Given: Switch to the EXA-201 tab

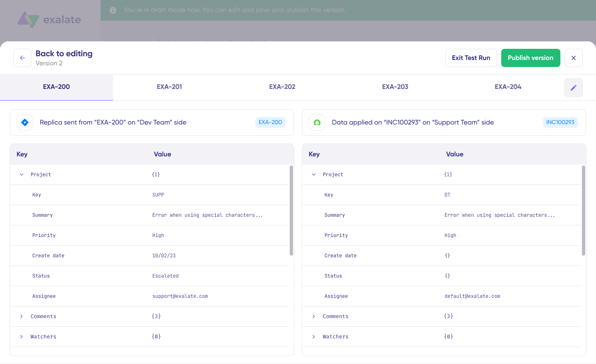Looking at the screenshot, I should pyautogui.click(x=169, y=87).
